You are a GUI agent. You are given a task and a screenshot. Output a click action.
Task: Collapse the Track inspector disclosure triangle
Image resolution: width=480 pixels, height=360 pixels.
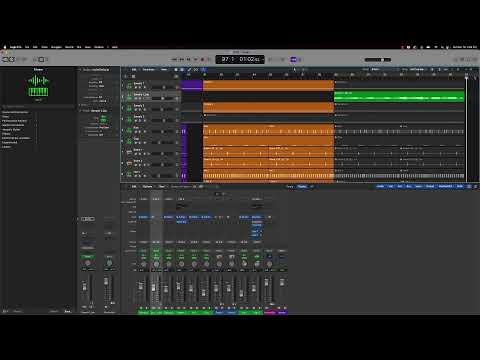click(x=80, y=111)
